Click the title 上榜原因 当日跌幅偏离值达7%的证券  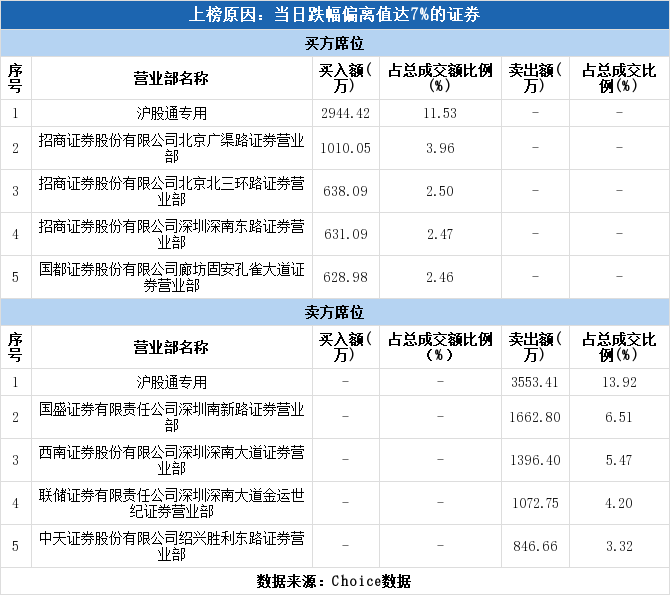335,15
